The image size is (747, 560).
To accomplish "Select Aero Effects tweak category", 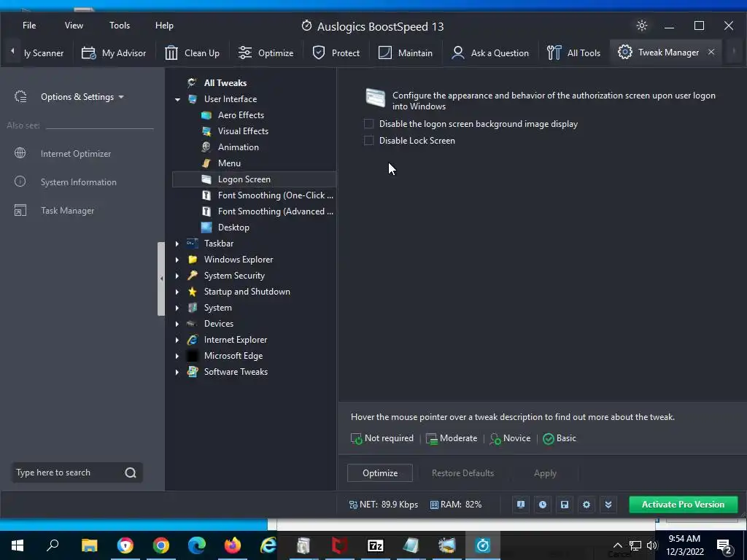I will click(x=241, y=114).
